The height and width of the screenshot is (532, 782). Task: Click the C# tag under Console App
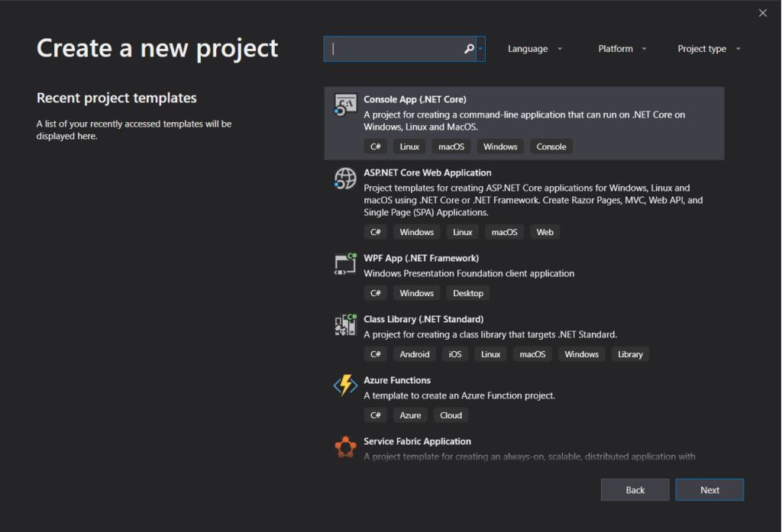[376, 147]
